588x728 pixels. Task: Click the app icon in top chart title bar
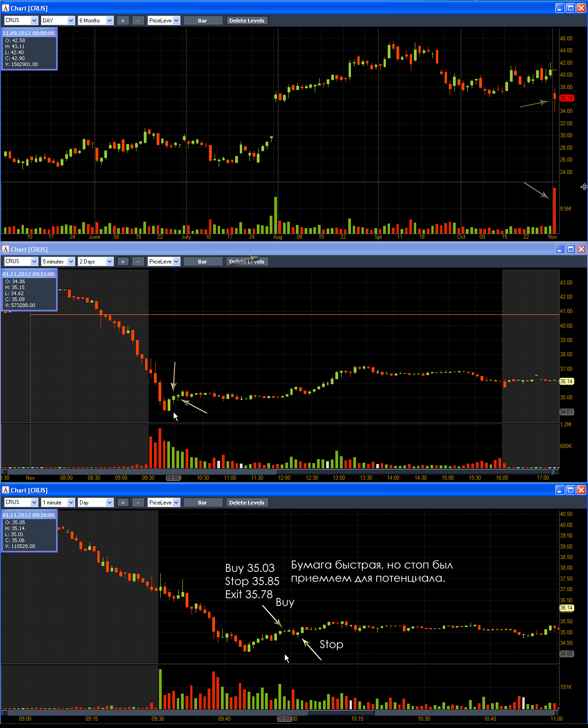6,8
